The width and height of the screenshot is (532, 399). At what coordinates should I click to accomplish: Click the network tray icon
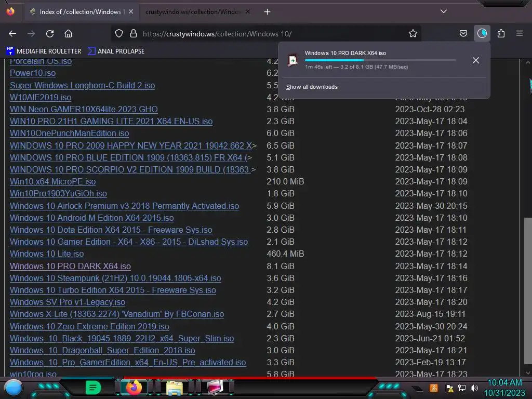(462, 388)
